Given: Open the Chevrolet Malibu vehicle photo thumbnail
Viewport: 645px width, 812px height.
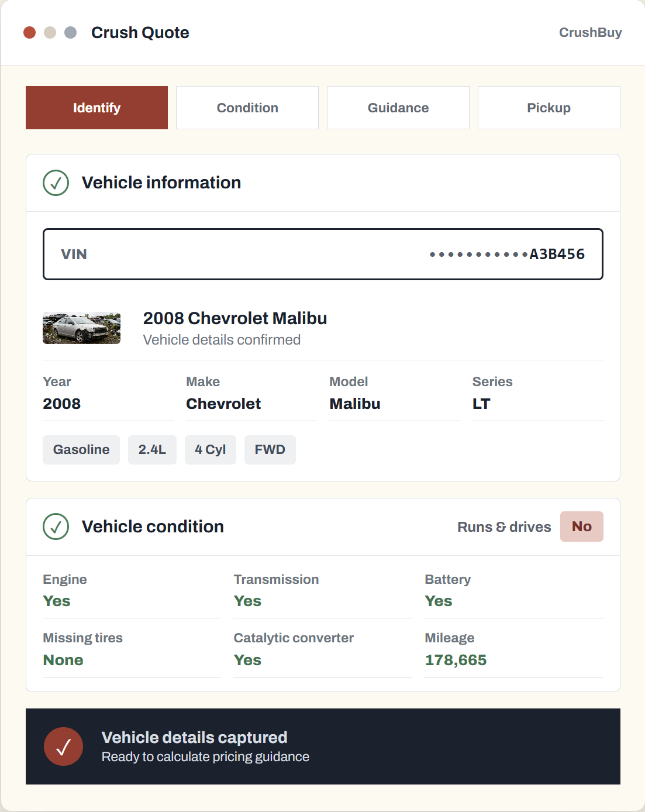Looking at the screenshot, I should point(81,328).
